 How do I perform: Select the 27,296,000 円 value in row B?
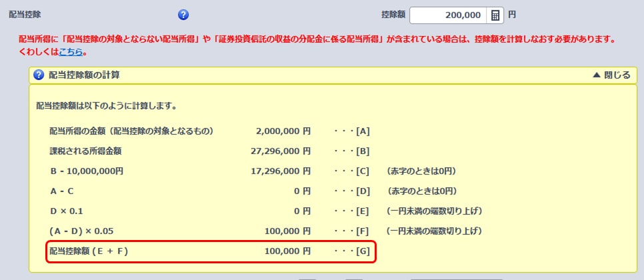tap(280, 151)
